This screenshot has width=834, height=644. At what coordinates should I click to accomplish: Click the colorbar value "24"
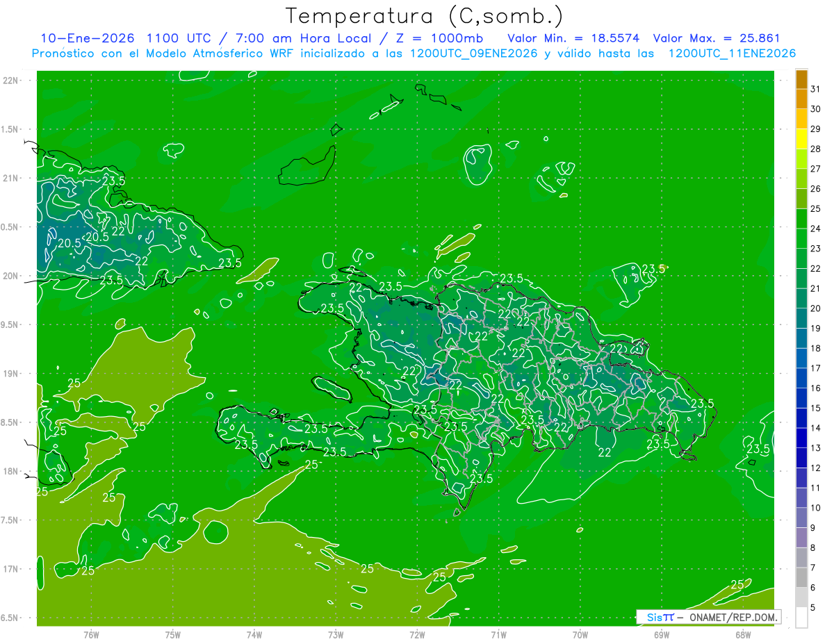(x=815, y=229)
